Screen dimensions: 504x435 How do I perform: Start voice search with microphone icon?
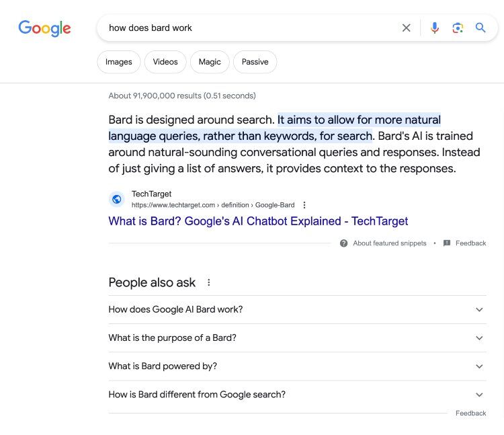[435, 28]
